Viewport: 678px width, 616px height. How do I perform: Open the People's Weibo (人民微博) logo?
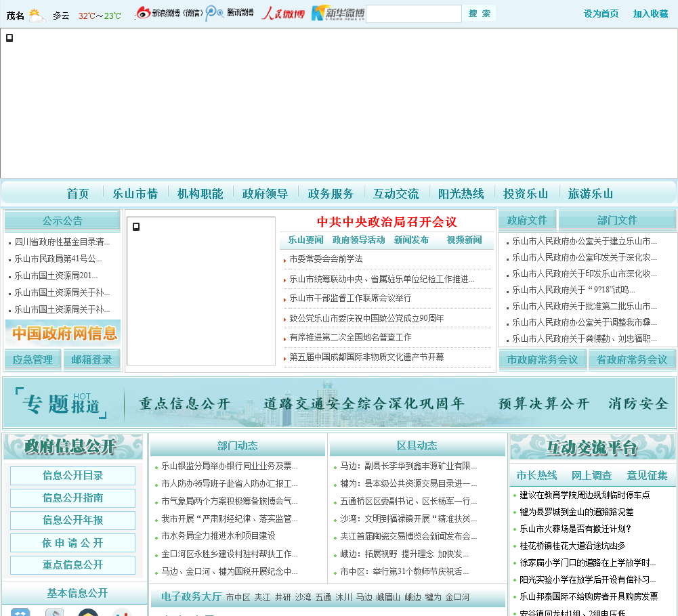pyautogui.click(x=283, y=13)
